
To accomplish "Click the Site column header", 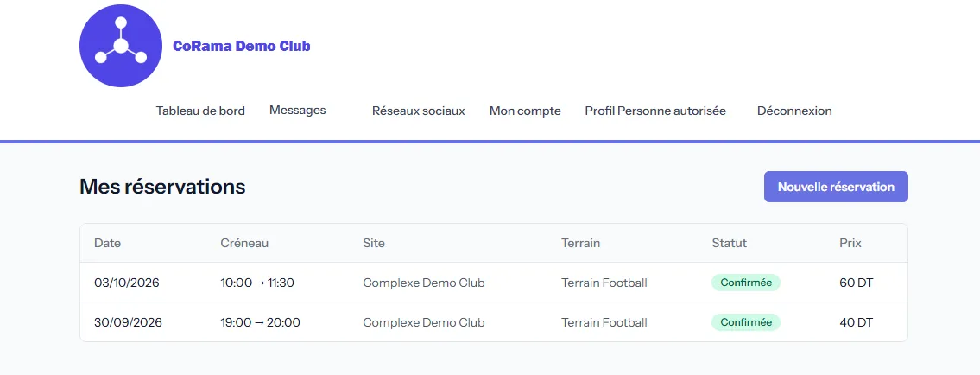I will 374,243.
